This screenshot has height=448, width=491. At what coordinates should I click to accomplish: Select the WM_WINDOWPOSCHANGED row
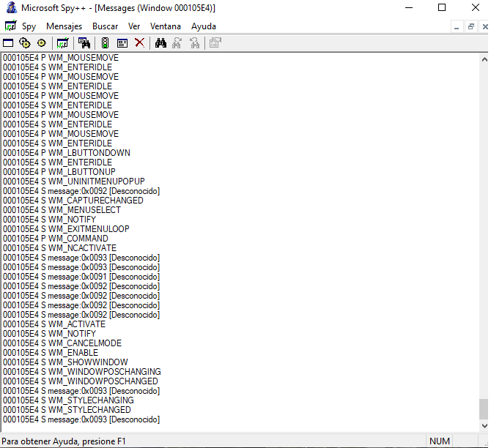(x=81, y=381)
